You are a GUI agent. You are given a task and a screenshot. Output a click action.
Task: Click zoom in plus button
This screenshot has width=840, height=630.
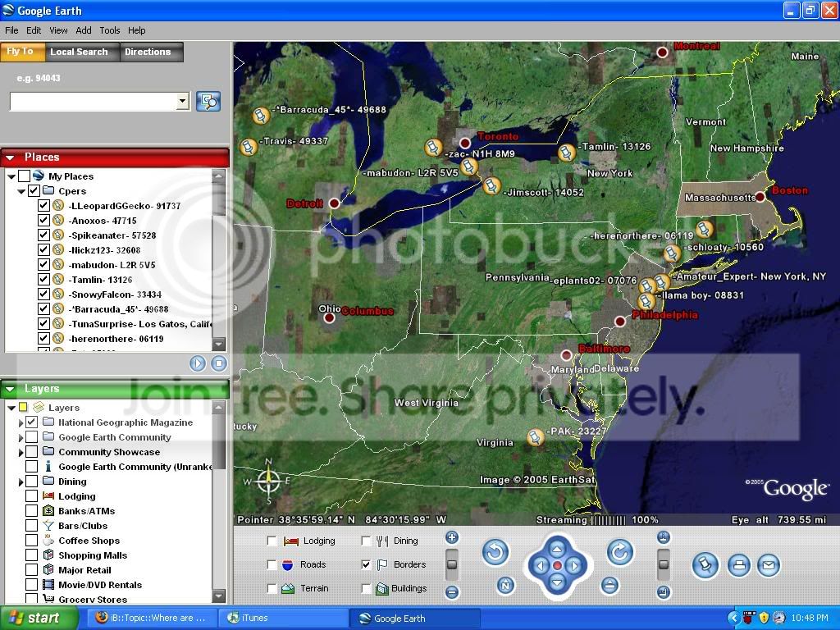pyautogui.click(x=452, y=537)
